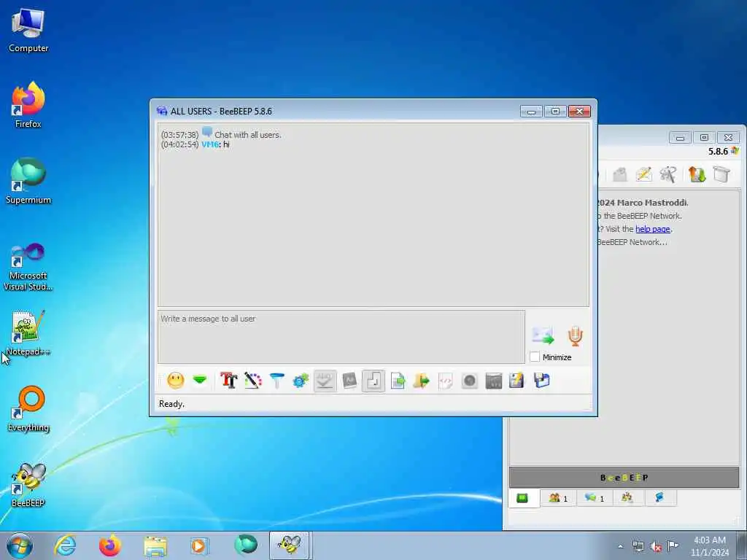Image resolution: width=747 pixels, height=560 pixels.
Task: Open Windows Start orb
Action: pyautogui.click(x=20, y=545)
